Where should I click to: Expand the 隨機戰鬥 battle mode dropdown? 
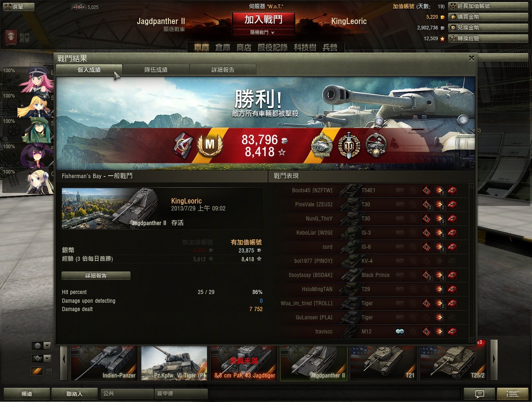[x=263, y=32]
